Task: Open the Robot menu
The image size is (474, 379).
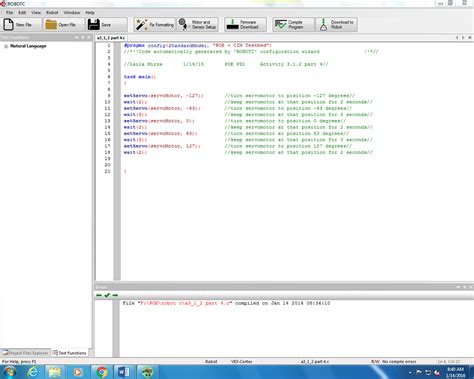Action: pos(52,13)
